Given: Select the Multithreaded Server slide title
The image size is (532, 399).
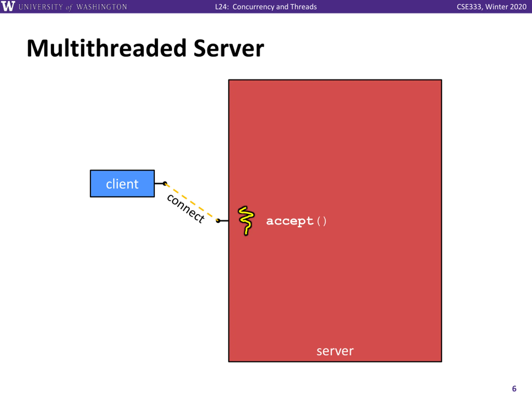Looking at the screenshot, I should coord(145,48).
